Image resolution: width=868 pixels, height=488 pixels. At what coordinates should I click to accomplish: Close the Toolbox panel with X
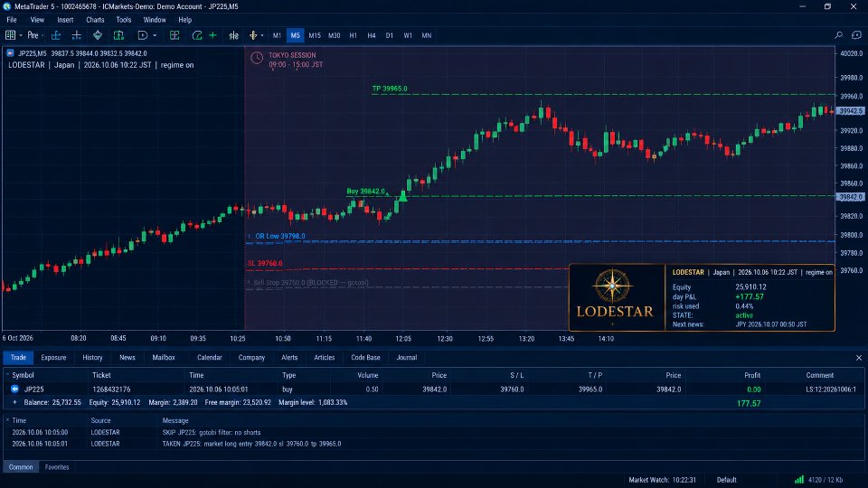[x=859, y=358]
